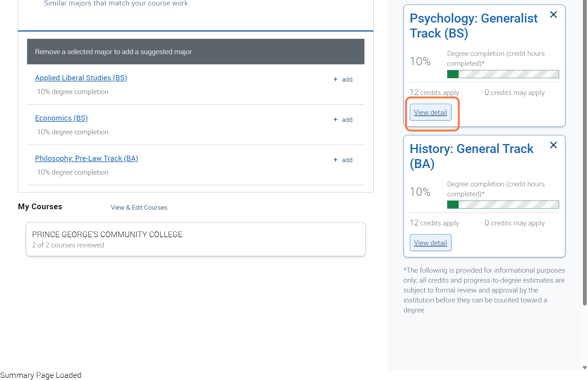Open the Economics (BS) link
Image resolution: width=588 pixels, height=380 pixels.
tap(61, 118)
